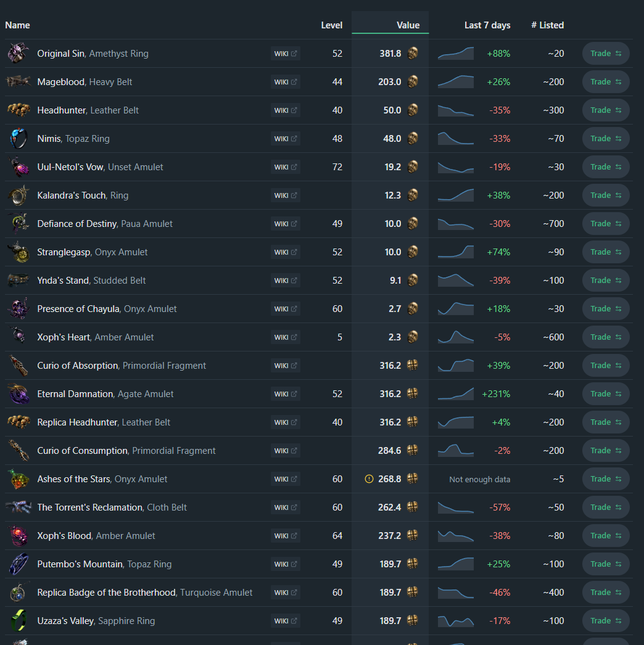Click Trade button for Ashes of the Stars

pos(606,479)
